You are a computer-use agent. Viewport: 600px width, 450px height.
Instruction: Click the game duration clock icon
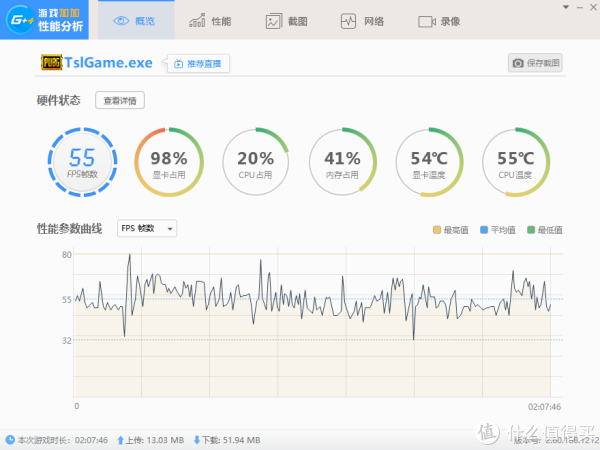[10, 440]
